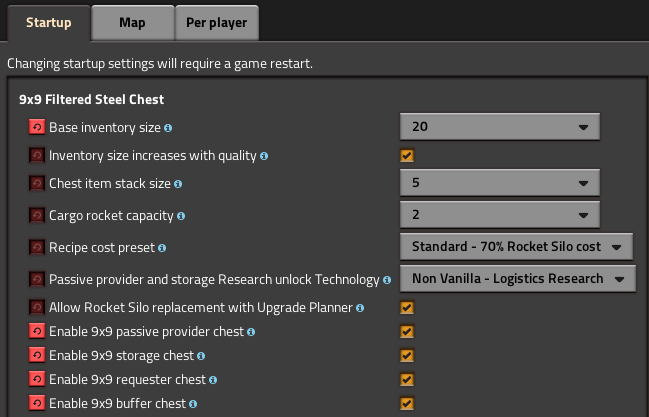649x417 pixels.
Task: Reset Base inventory size to default
Action: tap(37, 127)
